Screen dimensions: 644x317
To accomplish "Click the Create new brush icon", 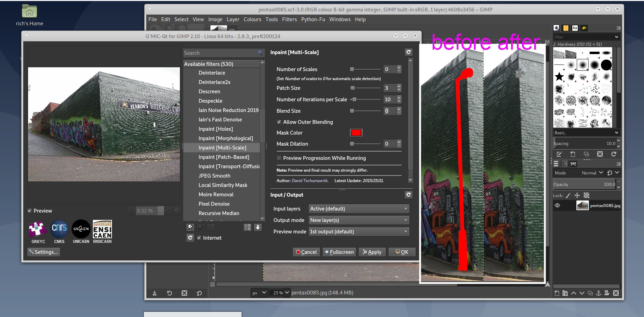I will pos(573,154).
